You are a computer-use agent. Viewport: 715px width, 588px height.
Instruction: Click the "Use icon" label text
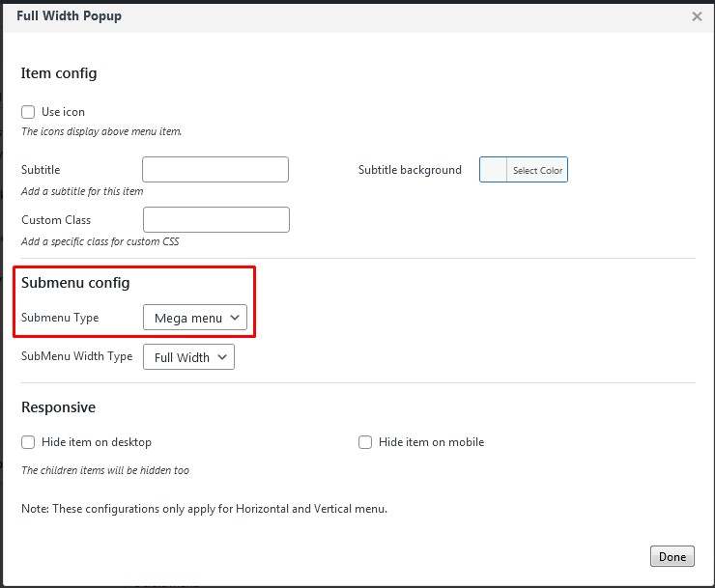pyautogui.click(x=63, y=112)
